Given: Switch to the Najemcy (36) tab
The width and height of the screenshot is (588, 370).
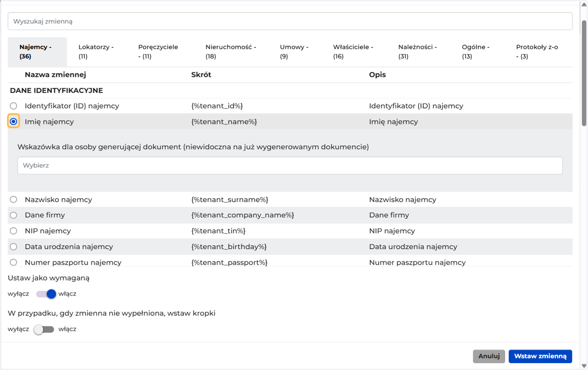Looking at the screenshot, I should [x=37, y=52].
